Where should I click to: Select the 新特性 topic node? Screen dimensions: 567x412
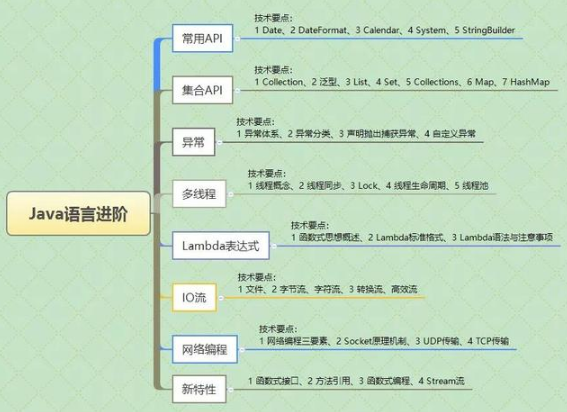tap(199, 389)
